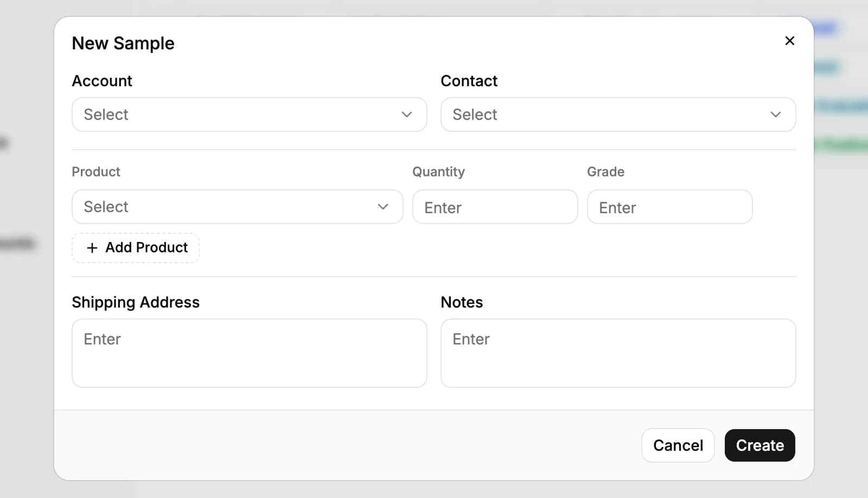Click the Add Product button
This screenshot has height=498, width=868.
(136, 248)
